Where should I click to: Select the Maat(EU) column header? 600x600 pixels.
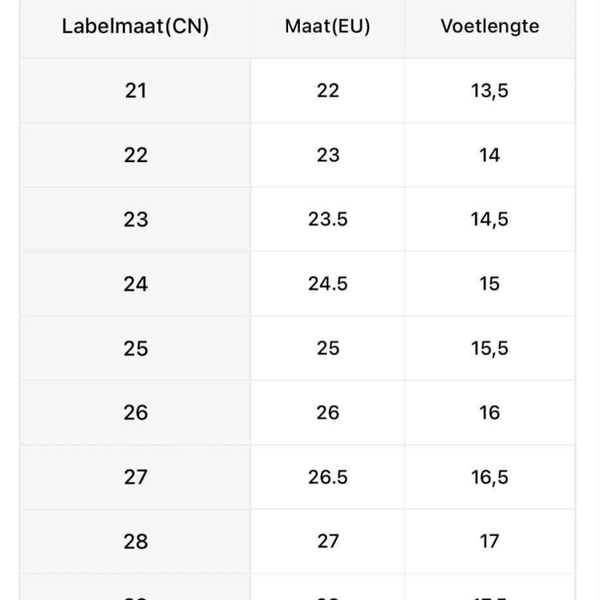[327, 26]
